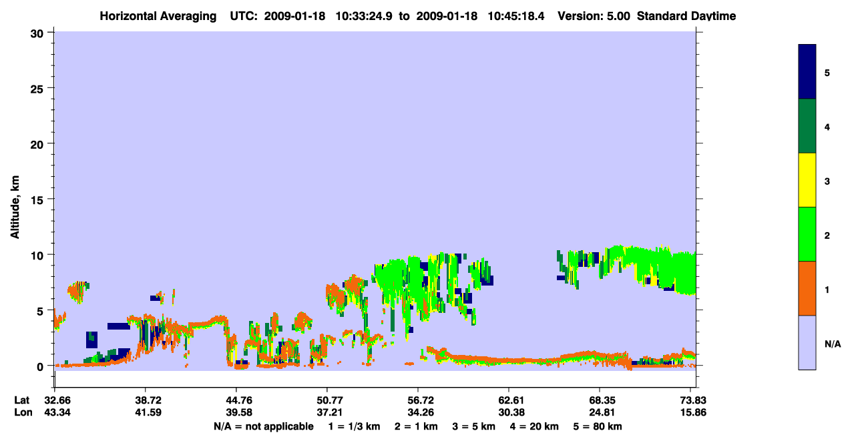Viewport: 868px width, 445px height.
Task: Click the '4 = 20 km' legend text
Action: click(535, 426)
